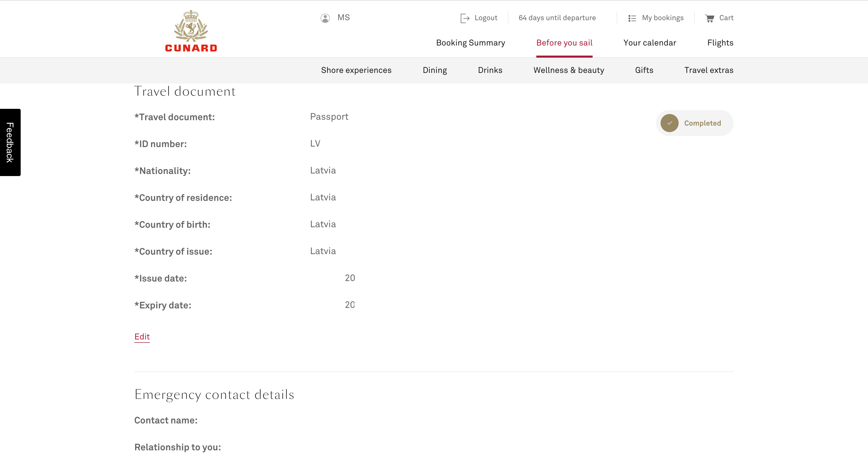Open My bookings link
Image resolution: width=868 pixels, height=463 pixels.
tap(663, 18)
